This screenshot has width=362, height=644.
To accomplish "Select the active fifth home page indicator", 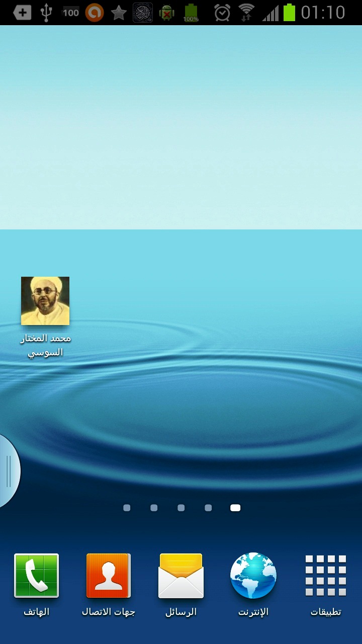I will (x=235, y=508).
